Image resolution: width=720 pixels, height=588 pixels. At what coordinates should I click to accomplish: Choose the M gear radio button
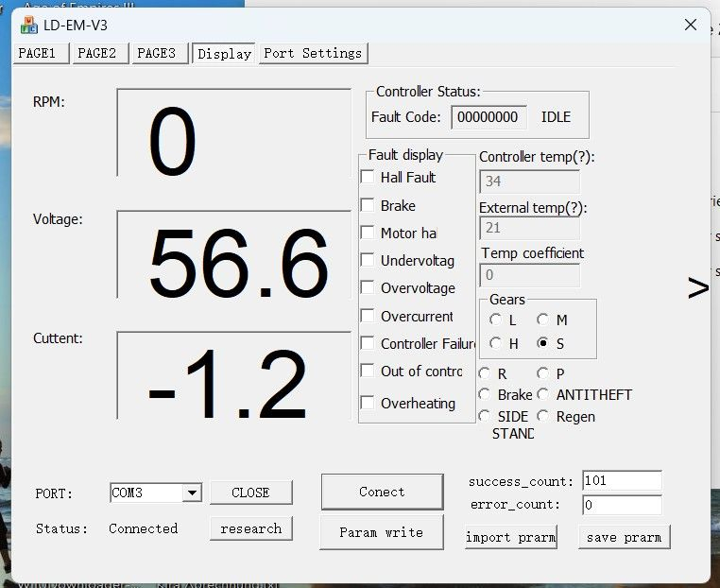[x=543, y=320]
